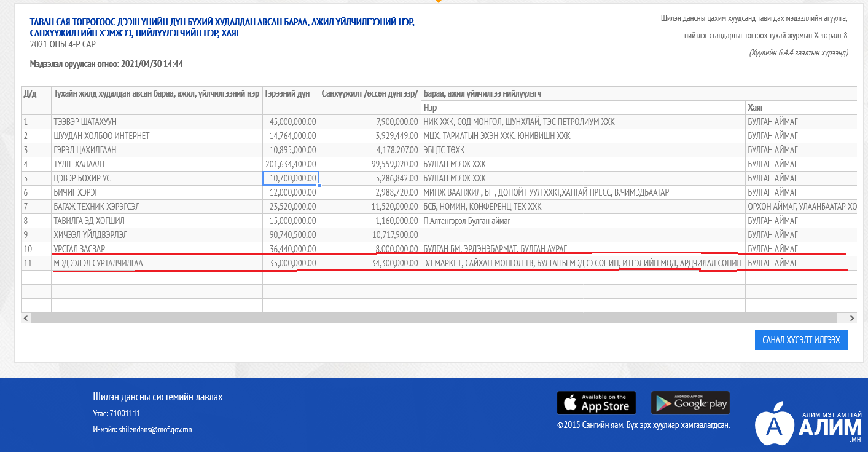Screen dimensions: 868x452
Task: Click the ТҮЛШ ХАЛААЛТ cell
Action: (x=157, y=164)
